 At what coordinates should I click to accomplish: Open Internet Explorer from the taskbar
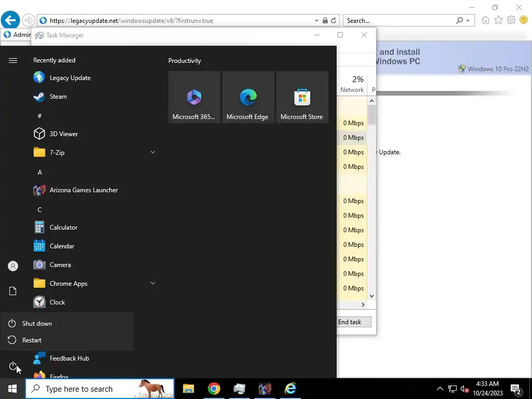click(290, 389)
